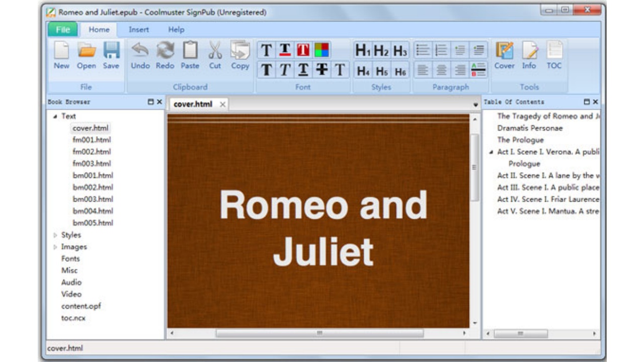Expand the Images folder node
Screen dimensions: 644x362
pyautogui.click(x=55, y=247)
